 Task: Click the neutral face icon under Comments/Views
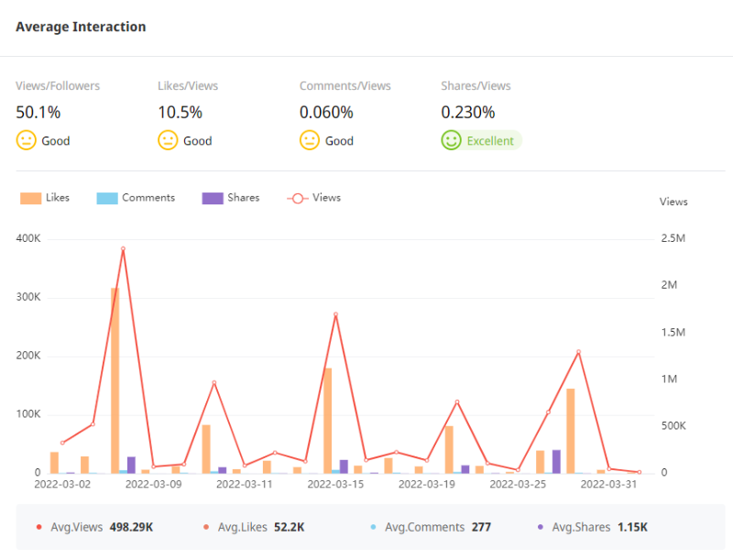click(x=310, y=140)
